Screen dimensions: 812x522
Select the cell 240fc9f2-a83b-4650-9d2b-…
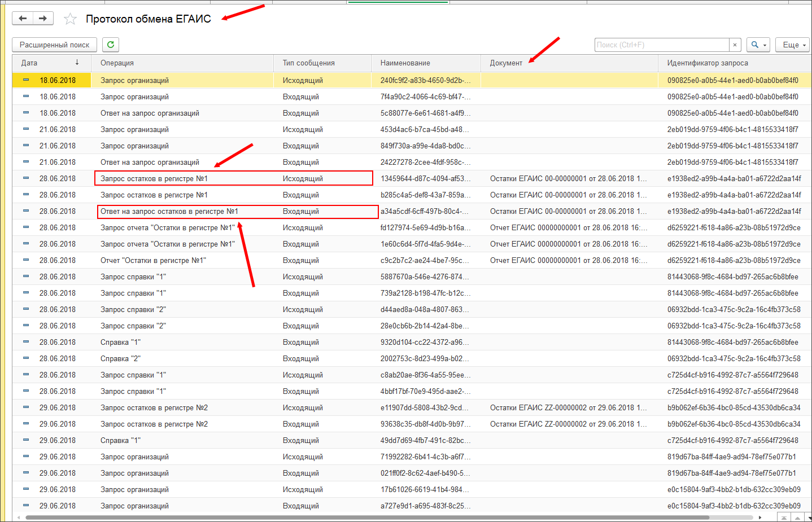click(x=426, y=80)
